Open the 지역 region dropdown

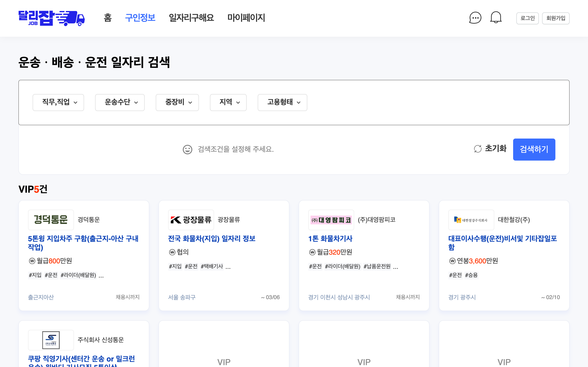pos(228,102)
